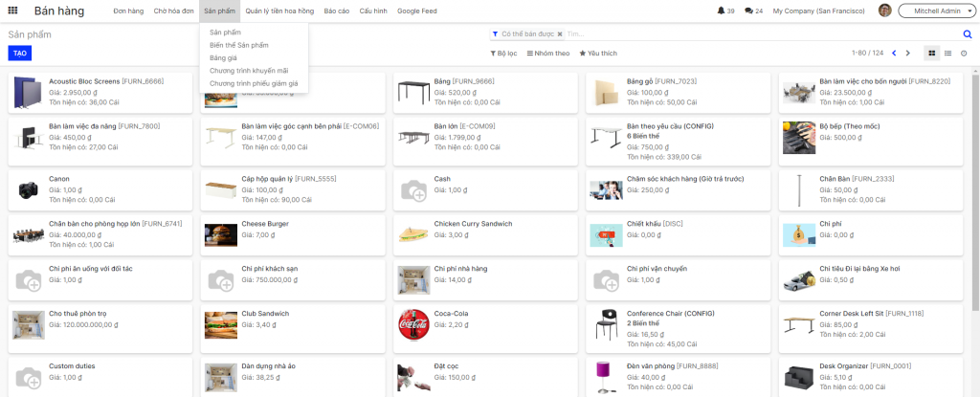Open Cấu hình menu

click(373, 11)
